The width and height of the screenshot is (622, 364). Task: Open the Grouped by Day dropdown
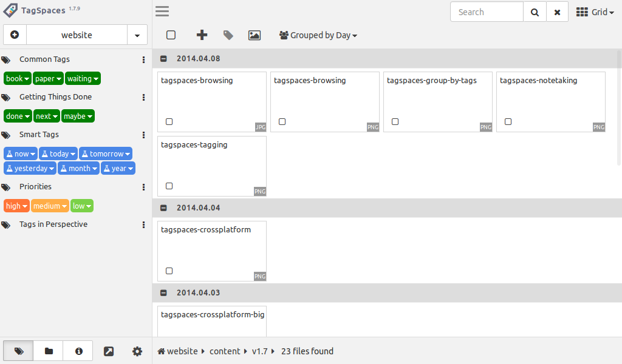[318, 35]
